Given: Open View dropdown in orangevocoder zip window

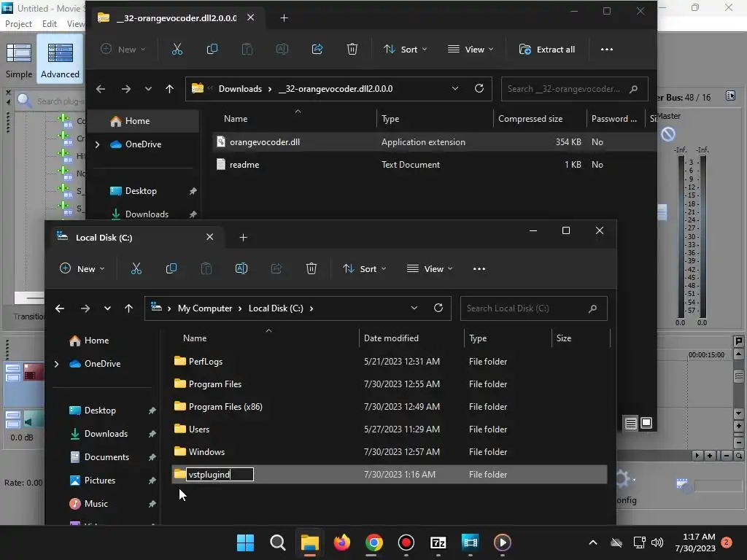Looking at the screenshot, I should click(471, 49).
